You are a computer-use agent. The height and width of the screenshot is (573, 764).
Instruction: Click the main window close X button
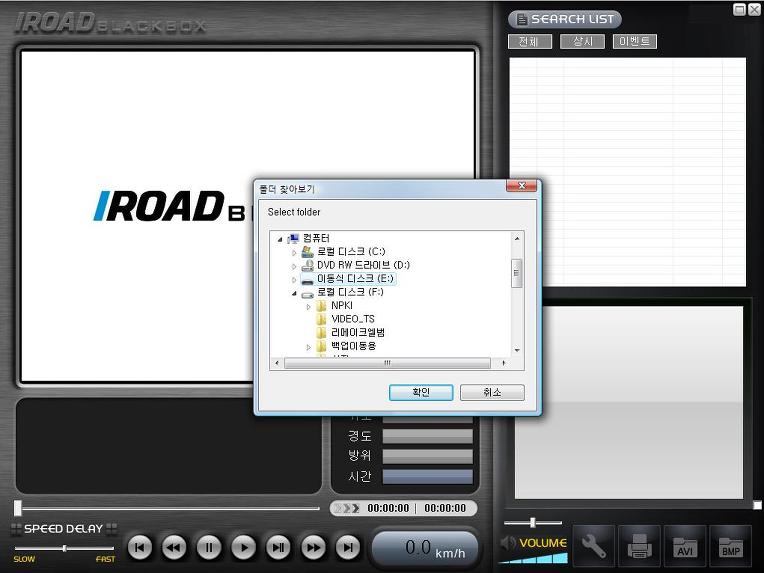click(754, 9)
